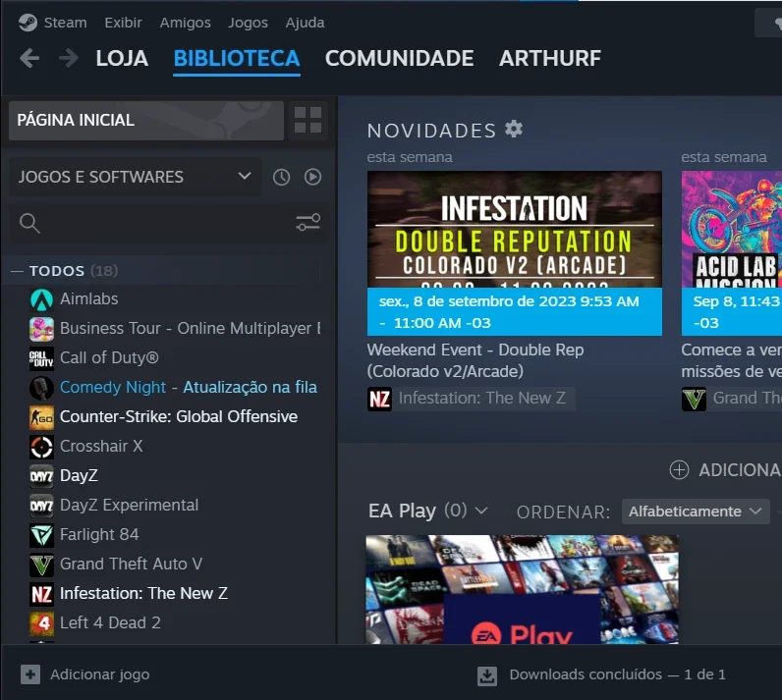Select Counter-Strike: Global Offensive
The height and width of the screenshot is (700, 782).
pos(179,416)
